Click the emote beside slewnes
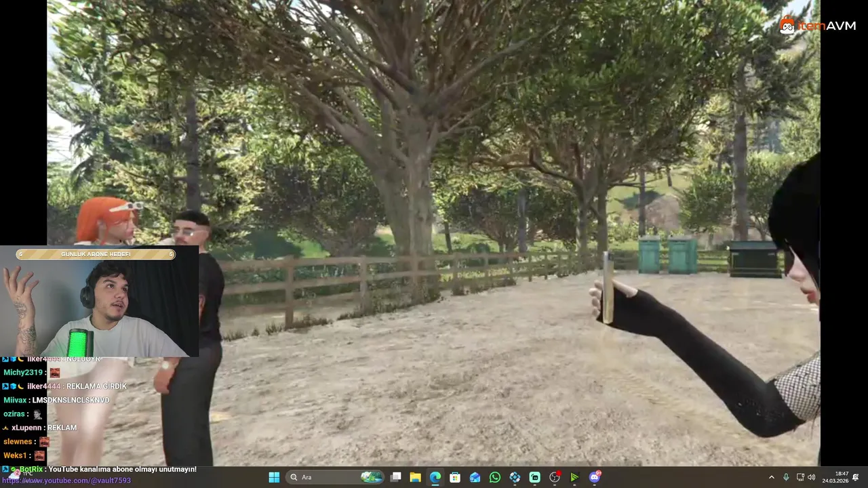The height and width of the screenshot is (488, 868). pos(44,442)
